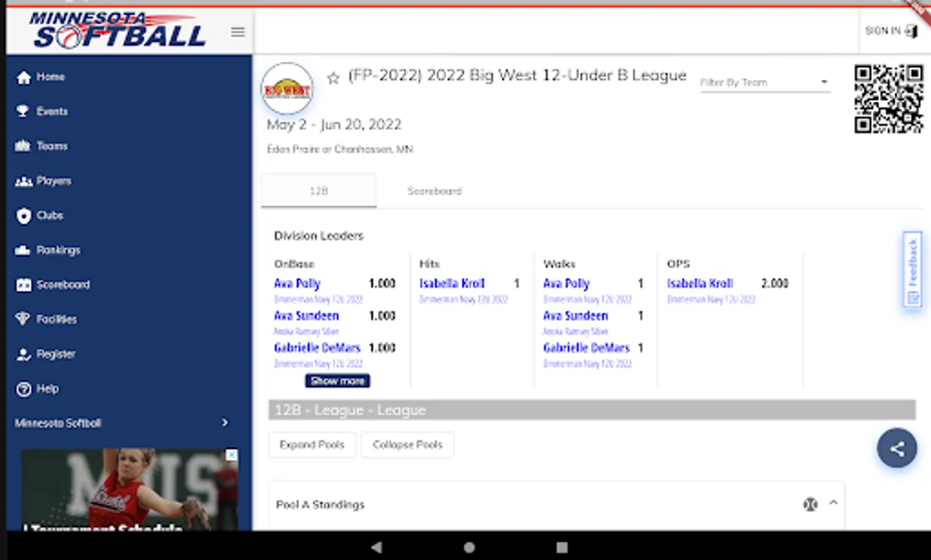This screenshot has width=931, height=560.
Task: Open Register in the sidebar
Action: [55, 354]
